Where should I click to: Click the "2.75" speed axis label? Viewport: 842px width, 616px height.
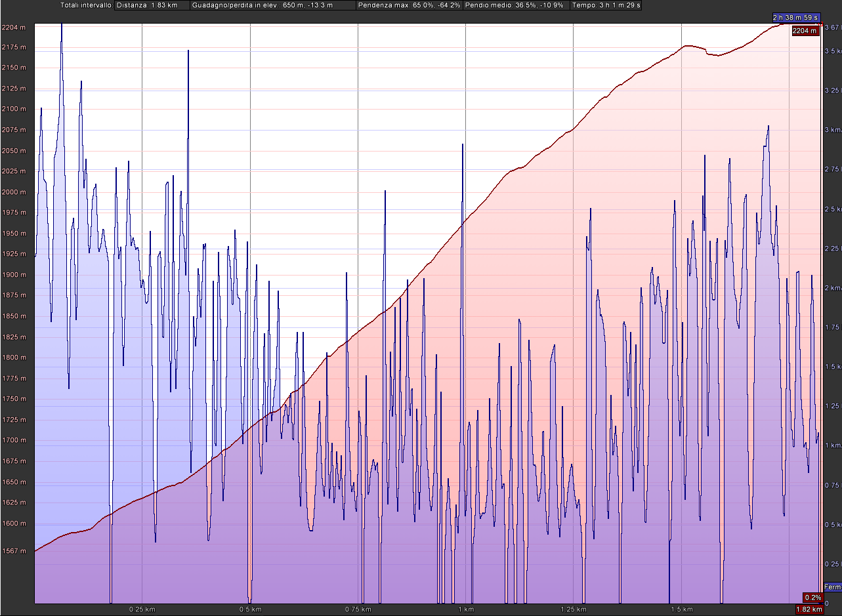coord(832,169)
